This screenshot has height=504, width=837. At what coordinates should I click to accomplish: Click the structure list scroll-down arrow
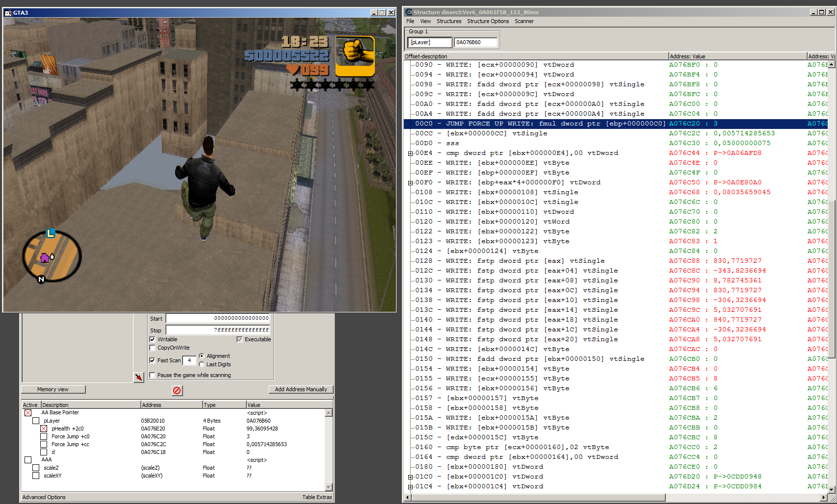click(831, 489)
